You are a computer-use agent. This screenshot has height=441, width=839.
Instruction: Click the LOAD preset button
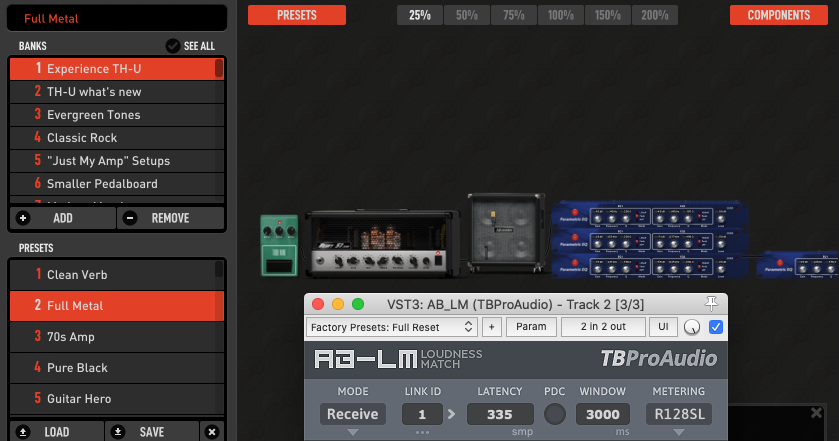tap(57, 432)
